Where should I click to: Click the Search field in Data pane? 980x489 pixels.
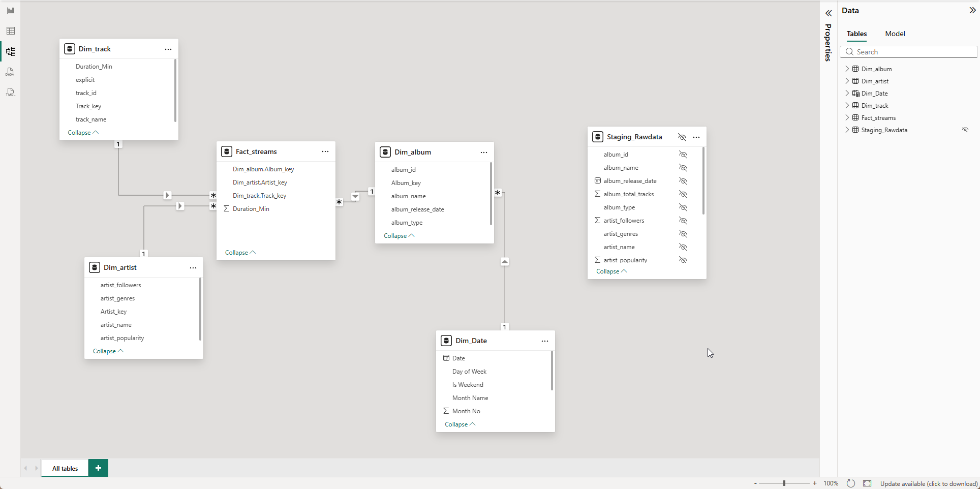(909, 52)
